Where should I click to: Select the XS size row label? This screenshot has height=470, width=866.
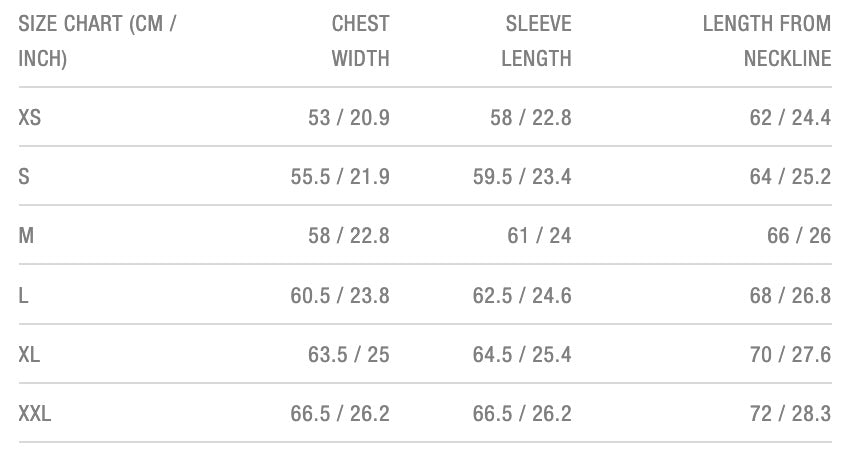(x=30, y=118)
